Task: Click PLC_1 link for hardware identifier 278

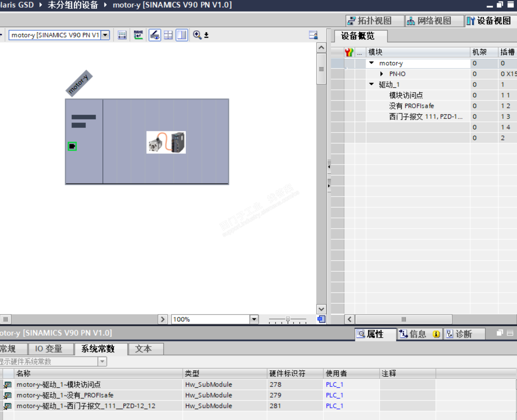Action: [x=334, y=385]
